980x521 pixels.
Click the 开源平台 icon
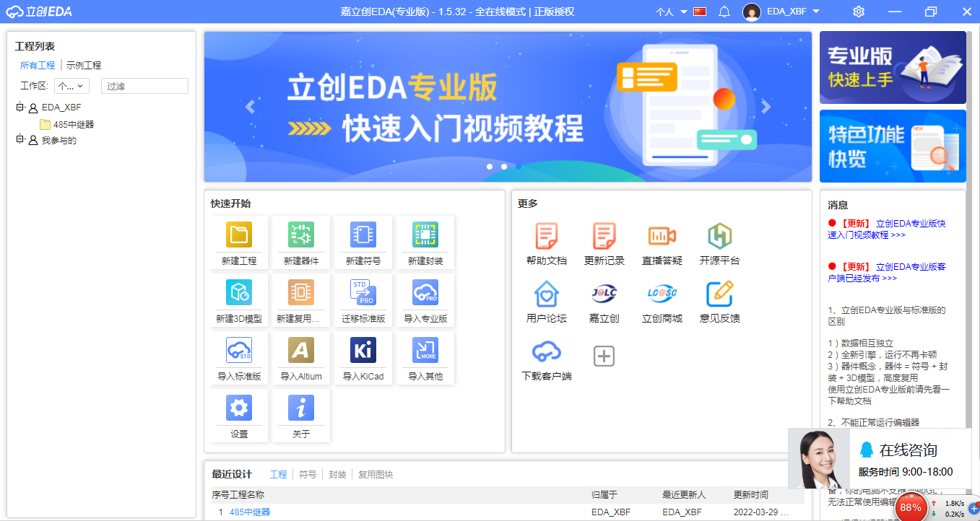click(720, 236)
